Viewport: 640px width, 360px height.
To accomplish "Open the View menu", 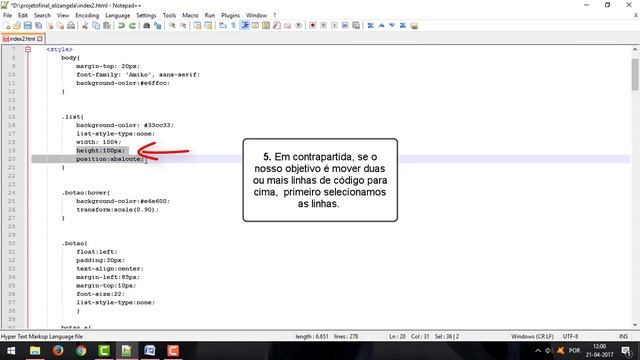I will click(63, 15).
